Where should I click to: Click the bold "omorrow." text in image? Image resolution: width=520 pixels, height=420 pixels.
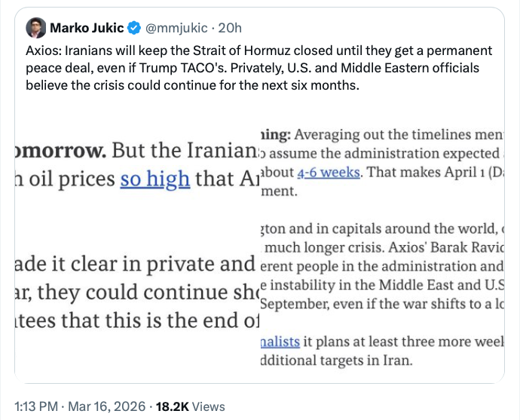click(x=62, y=149)
